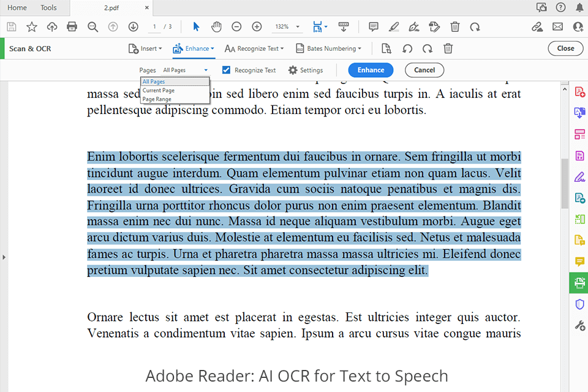Click the Scan & OCR sidebar icon
The height and width of the screenshot is (392, 588).
pos(579,282)
